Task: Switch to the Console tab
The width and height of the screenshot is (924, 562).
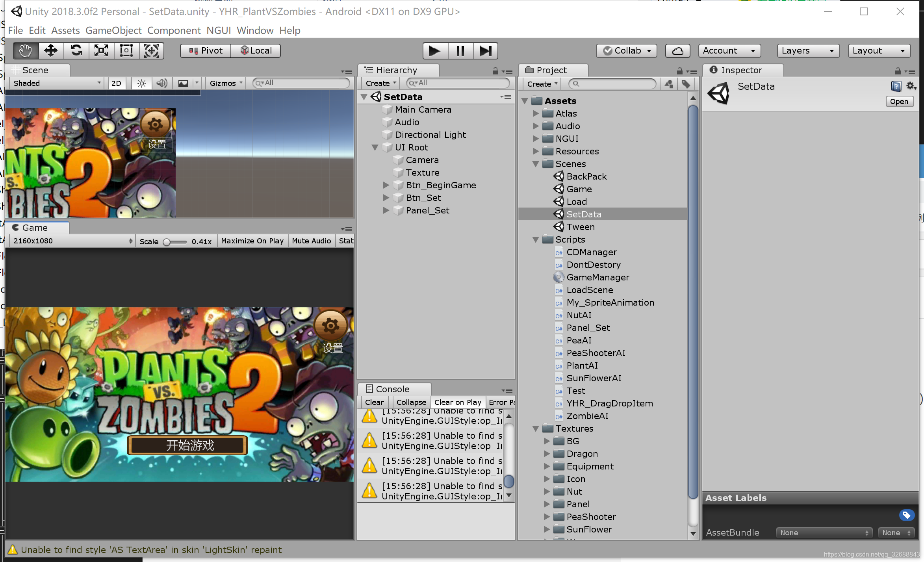Action: (395, 389)
